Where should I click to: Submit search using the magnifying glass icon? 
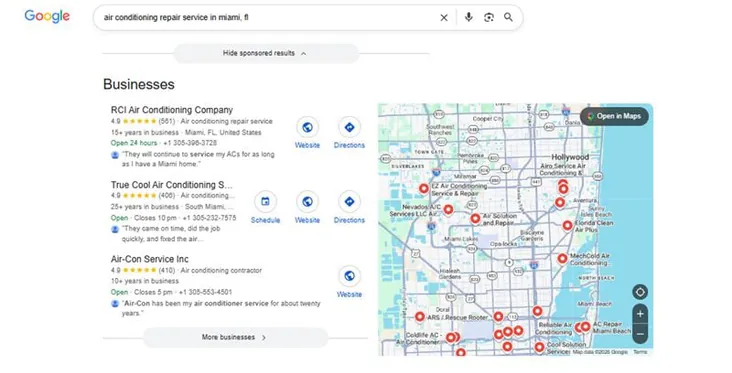pos(508,17)
